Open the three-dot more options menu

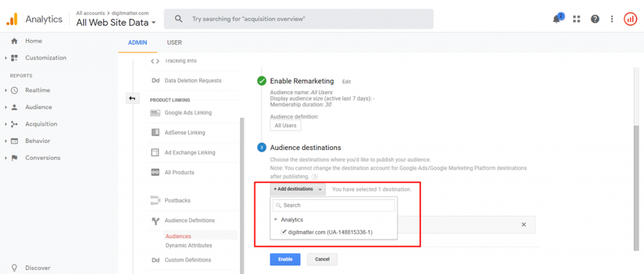[612, 19]
